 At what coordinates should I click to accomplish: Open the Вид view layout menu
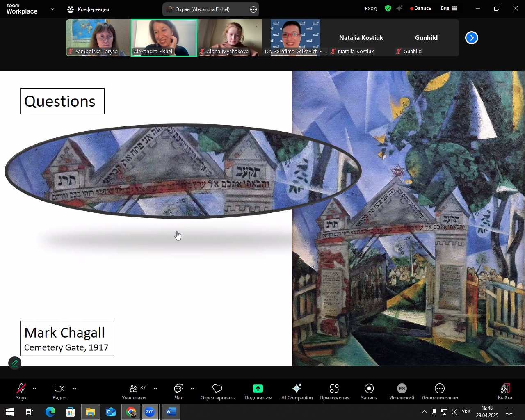tap(449, 8)
